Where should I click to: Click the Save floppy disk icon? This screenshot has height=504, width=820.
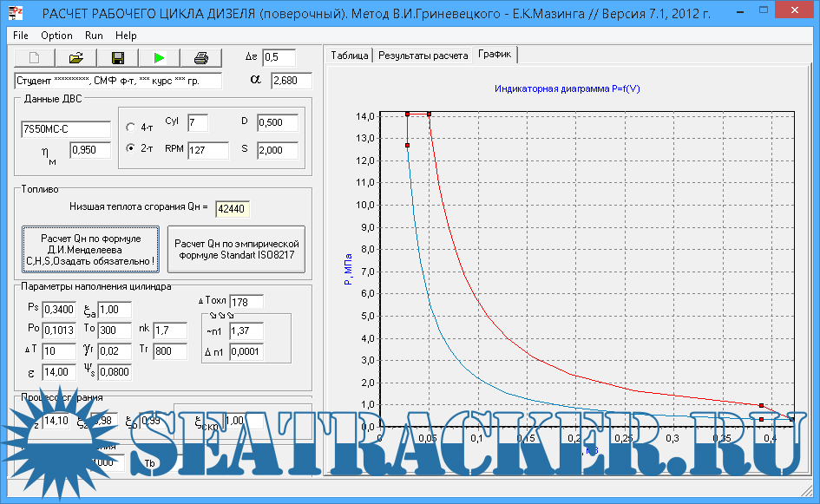[x=118, y=58]
